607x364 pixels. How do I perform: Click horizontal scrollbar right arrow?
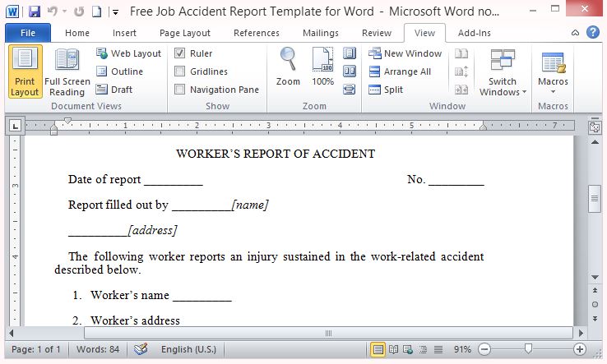(x=581, y=333)
